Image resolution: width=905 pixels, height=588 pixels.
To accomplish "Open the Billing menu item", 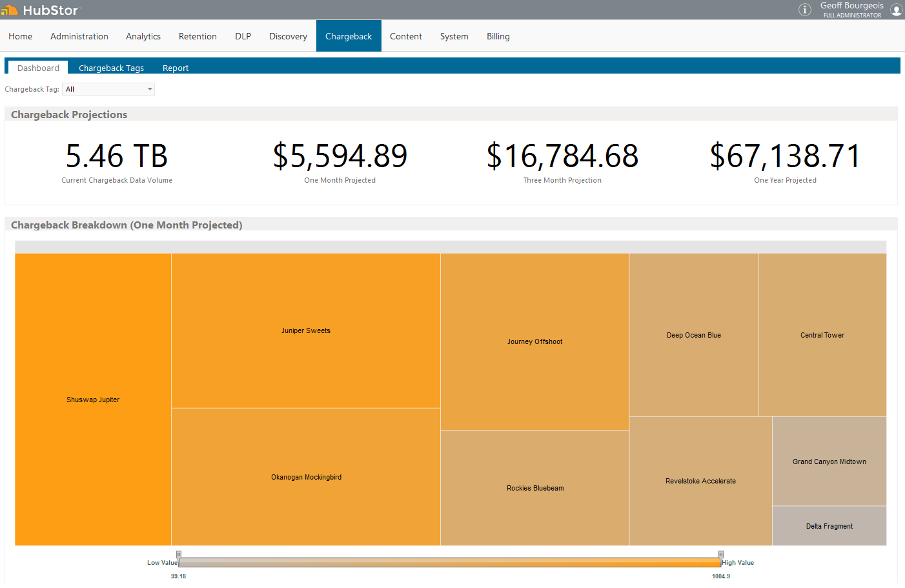I will click(498, 36).
